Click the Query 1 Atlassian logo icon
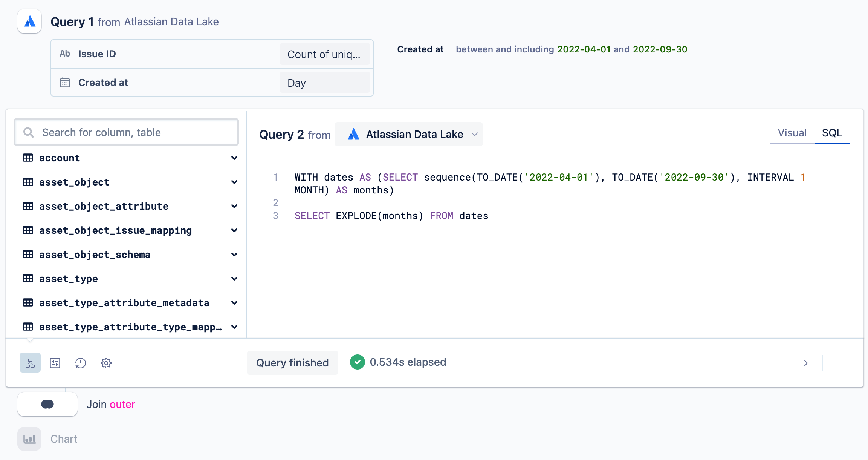This screenshot has width=868, height=460. [x=29, y=21]
